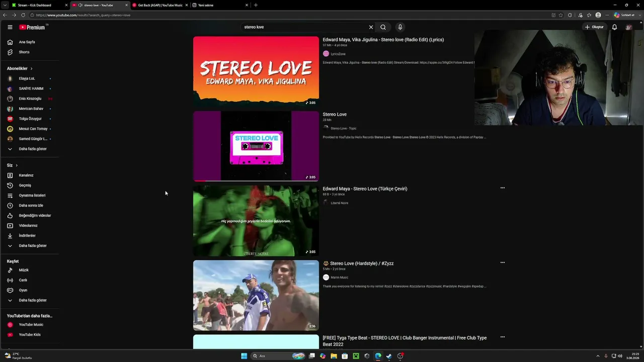Image resolution: width=644 pixels, height=362 pixels.
Task: Open Enis Kirazoglu subscription channel
Action: [29, 99]
